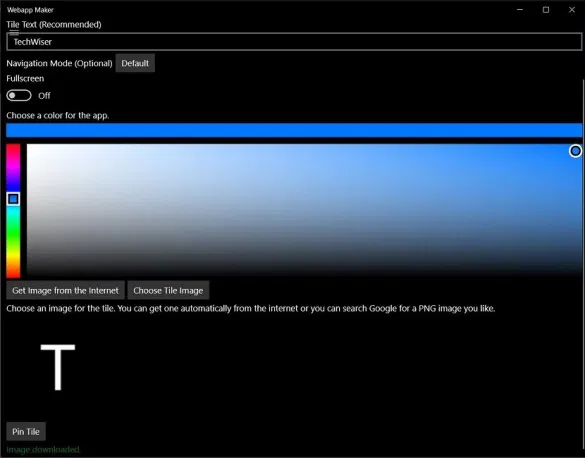
Task: Select pure white corner of the color spectrum
Action: click(x=29, y=146)
